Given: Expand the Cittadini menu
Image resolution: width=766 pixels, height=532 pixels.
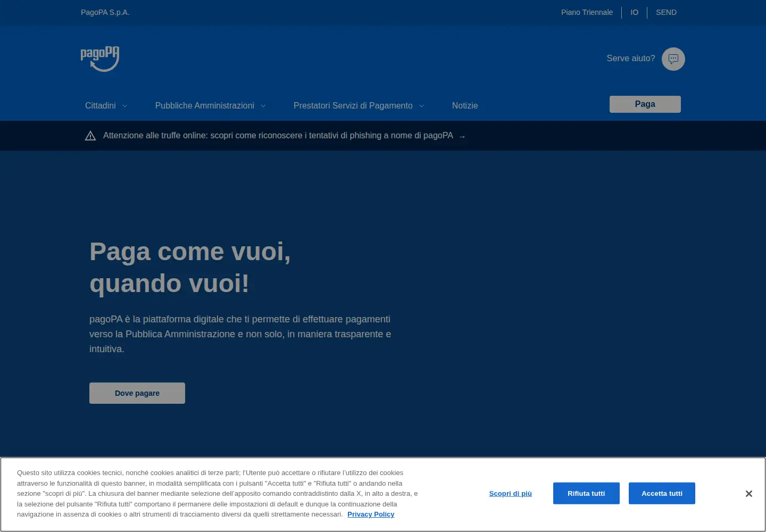Looking at the screenshot, I should [106, 106].
